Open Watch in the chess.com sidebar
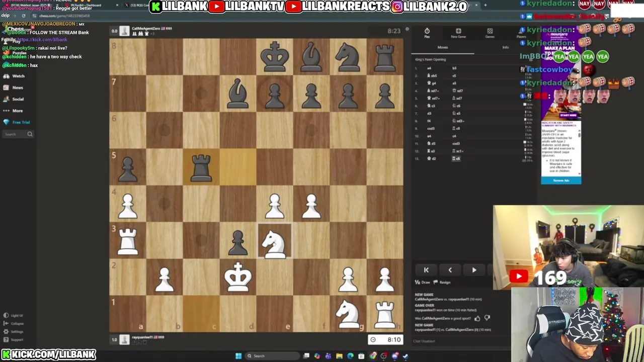Image resolution: width=644 pixels, height=362 pixels. click(14, 76)
